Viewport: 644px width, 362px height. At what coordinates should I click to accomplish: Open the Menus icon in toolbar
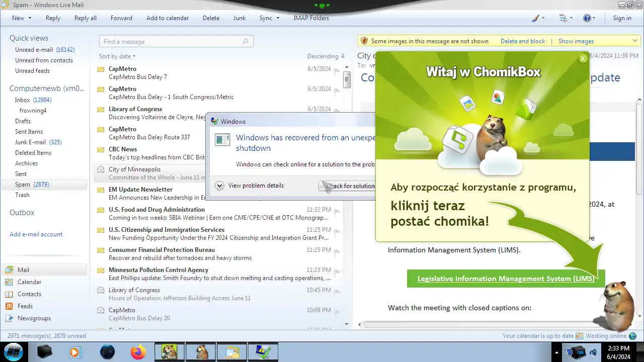click(563, 18)
